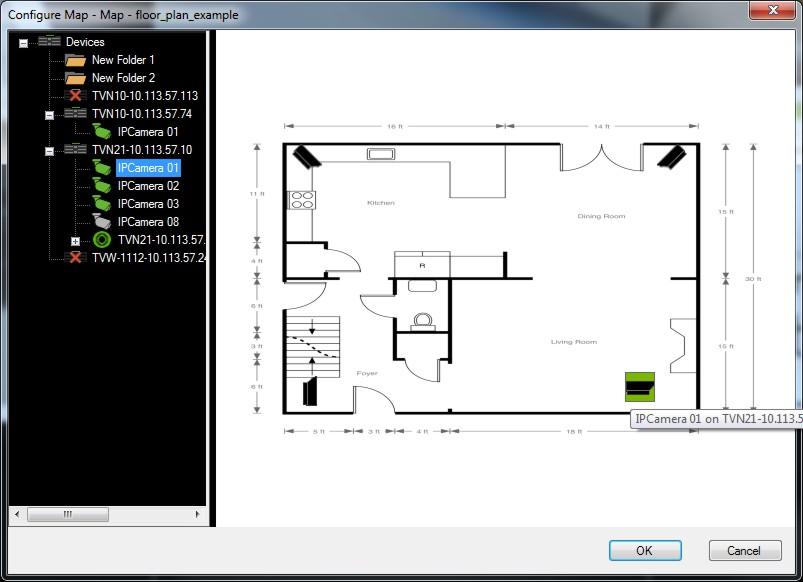This screenshot has width=803, height=582.
Task: Collapse the TVN21-10.113.57.10 node
Action: point(49,151)
